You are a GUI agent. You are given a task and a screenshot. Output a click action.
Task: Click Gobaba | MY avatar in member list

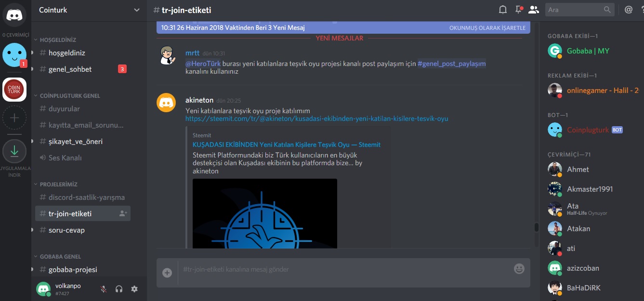(x=555, y=51)
